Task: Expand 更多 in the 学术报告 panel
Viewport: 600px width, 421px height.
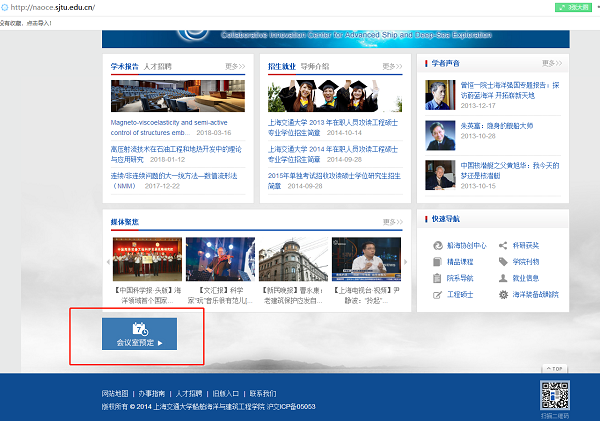Action: tap(235, 66)
